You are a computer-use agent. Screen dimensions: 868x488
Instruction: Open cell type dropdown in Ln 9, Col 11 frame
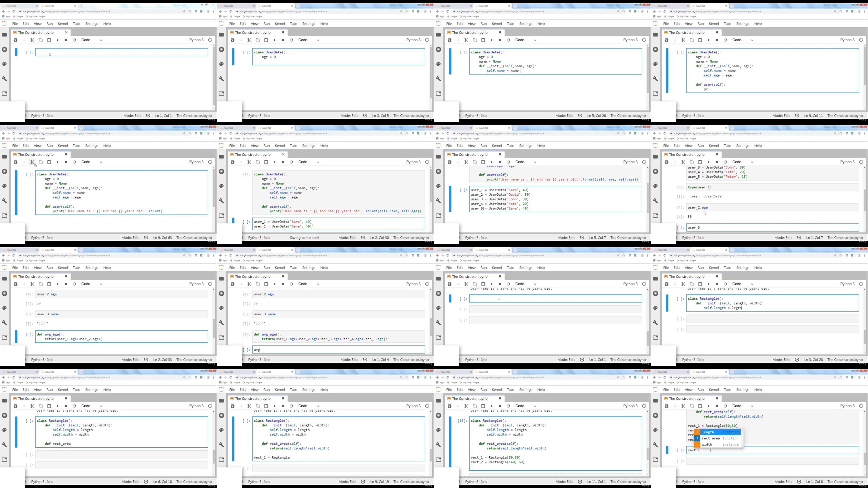pyautogui.click(x=743, y=40)
